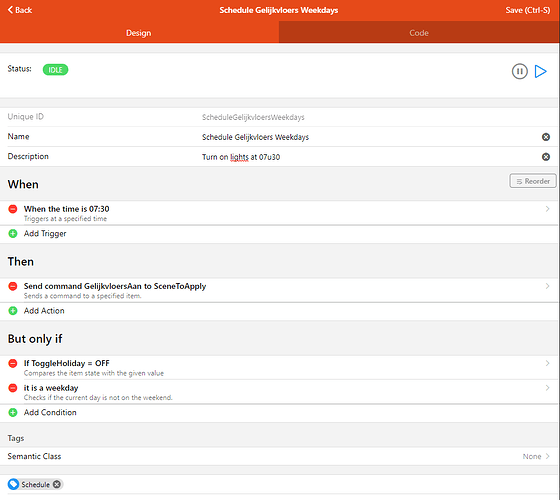Screen dimensions: 560x500
Task: Click the Reorder button
Action: pos(532,181)
